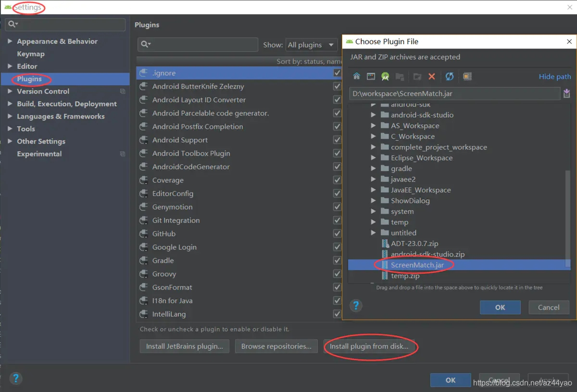Click Sort by status, name header
The image size is (577, 392).
(309, 61)
